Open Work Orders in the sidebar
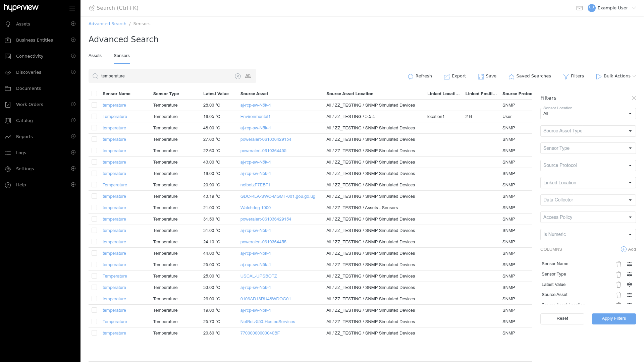Screen dimensions: 644x362 30,105
